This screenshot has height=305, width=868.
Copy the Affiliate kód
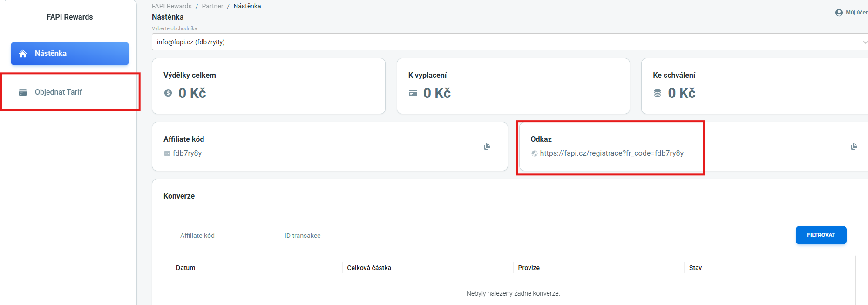click(x=487, y=146)
